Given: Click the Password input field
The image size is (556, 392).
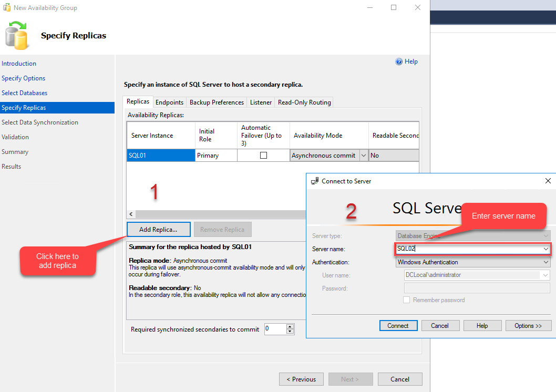Looking at the screenshot, I should (477, 288).
